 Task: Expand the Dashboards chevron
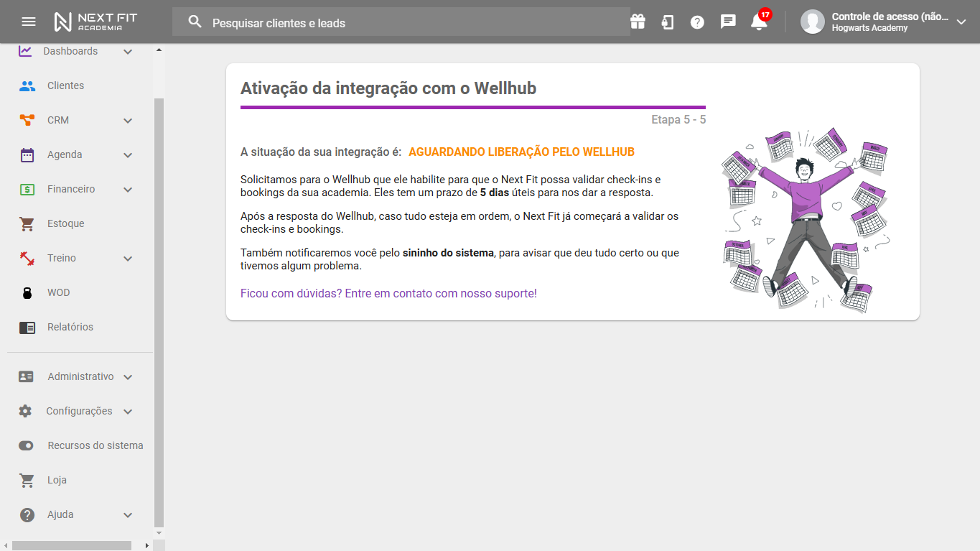pyautogui.click(x=128, y=52)
